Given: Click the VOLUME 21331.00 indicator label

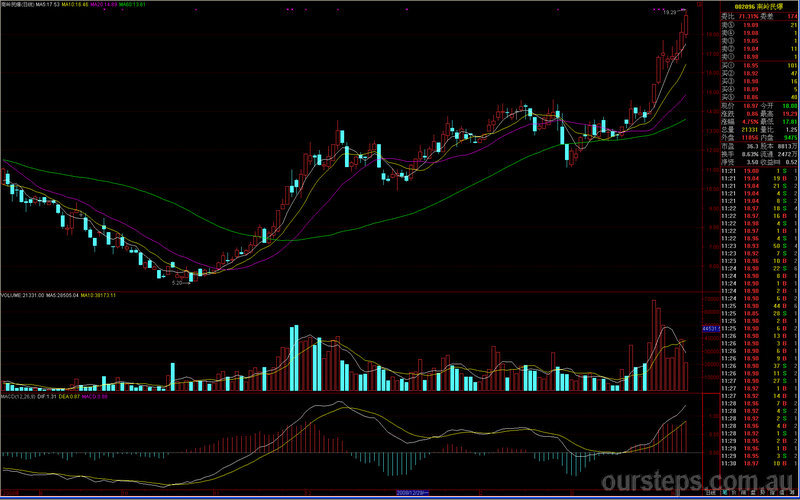Looking at the screenshot, I should (x=22, y=295).
